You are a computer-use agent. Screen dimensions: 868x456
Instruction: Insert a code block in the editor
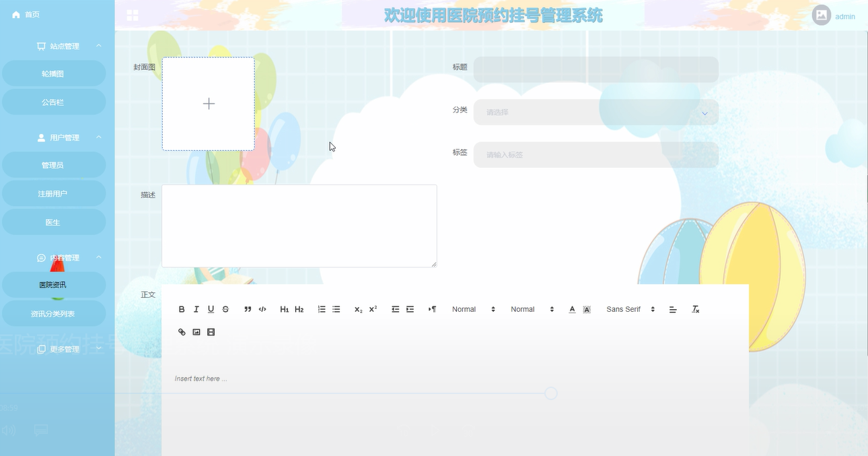[262, 309]
